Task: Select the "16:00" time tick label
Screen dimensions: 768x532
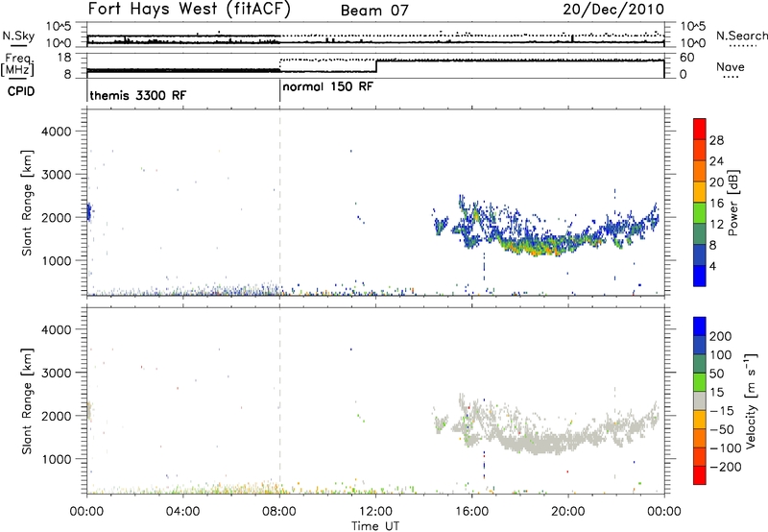Action: [x=471, y=512]
